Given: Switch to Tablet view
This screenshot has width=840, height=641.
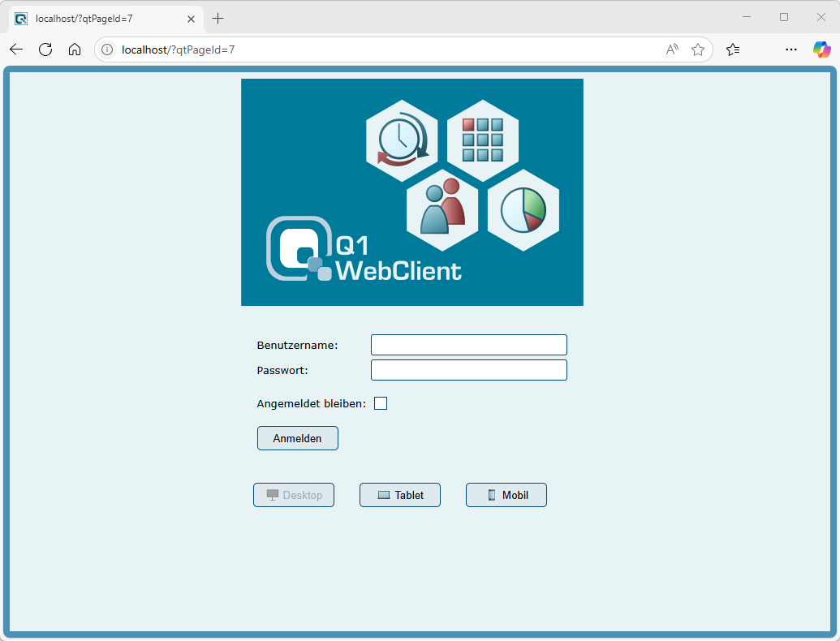Looking at the screenshot, I should 400,495.
